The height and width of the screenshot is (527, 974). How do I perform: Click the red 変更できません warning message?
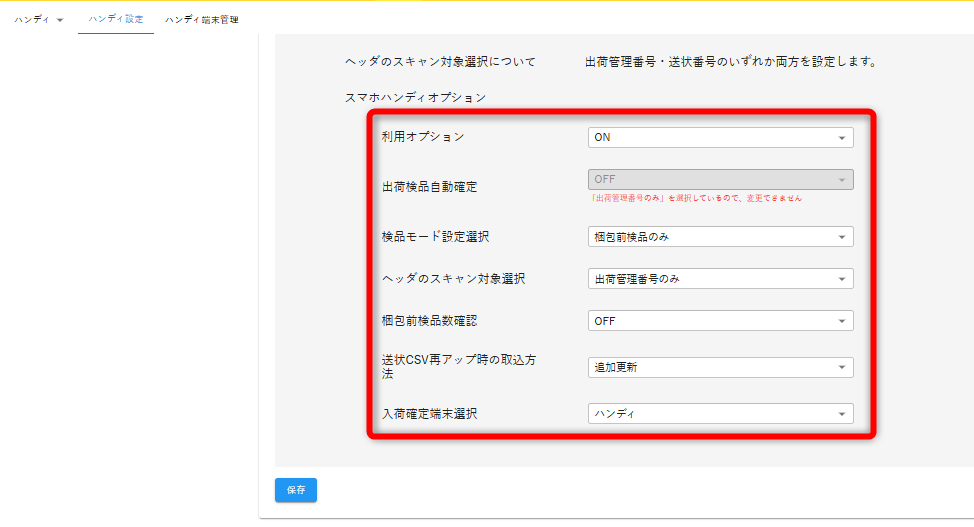(x=696, y=198)
